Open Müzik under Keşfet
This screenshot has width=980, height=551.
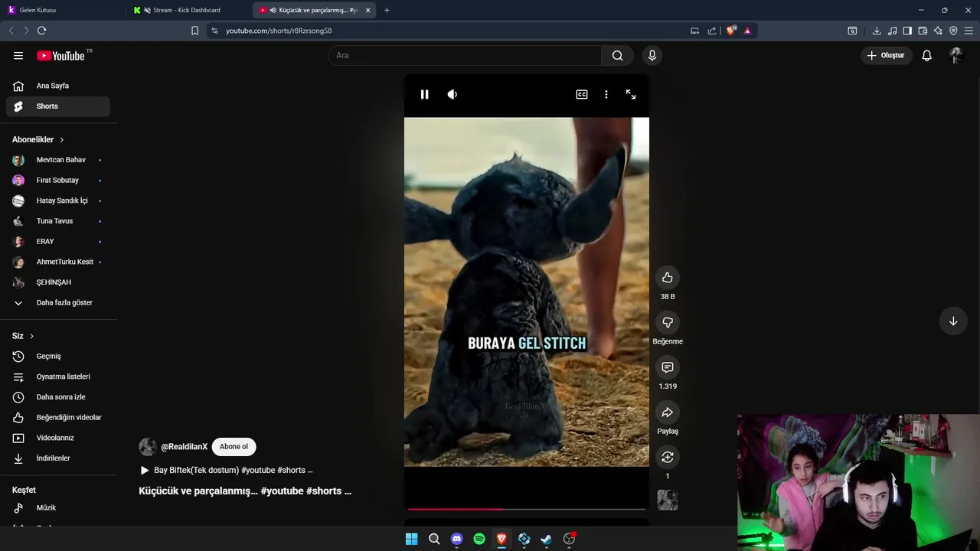(58, 507)
